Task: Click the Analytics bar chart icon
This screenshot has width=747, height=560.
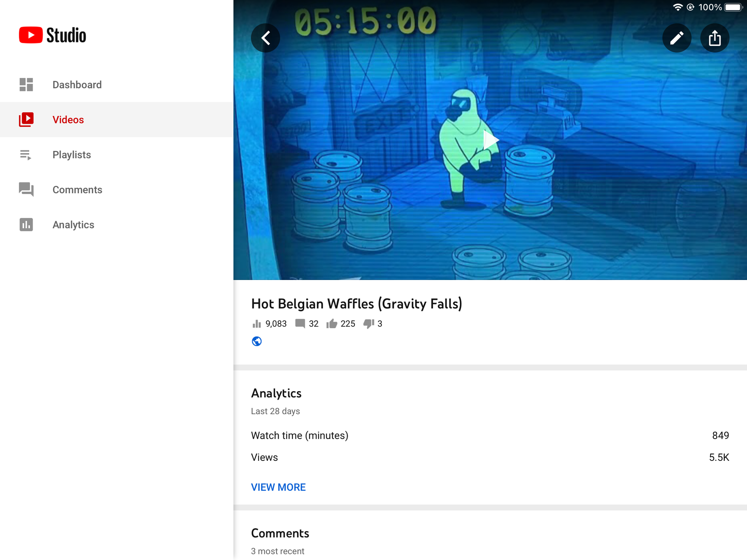Action: (26, 224)
